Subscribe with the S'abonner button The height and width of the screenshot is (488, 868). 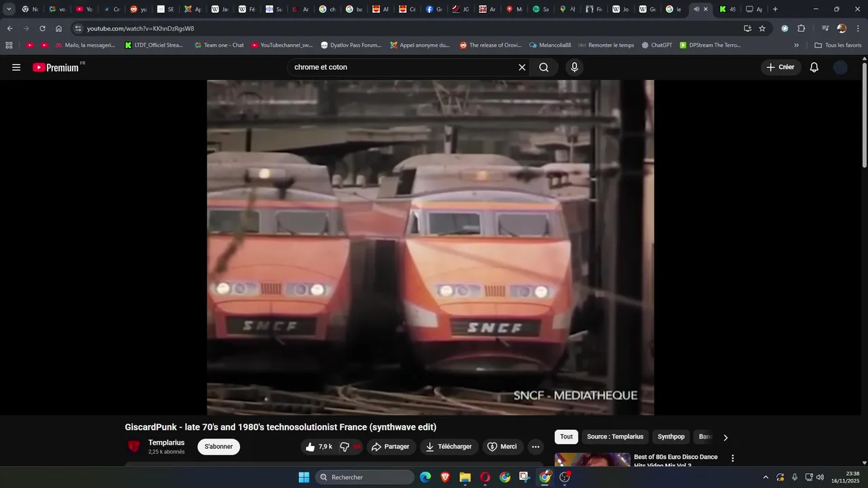(x=218, y=447)
